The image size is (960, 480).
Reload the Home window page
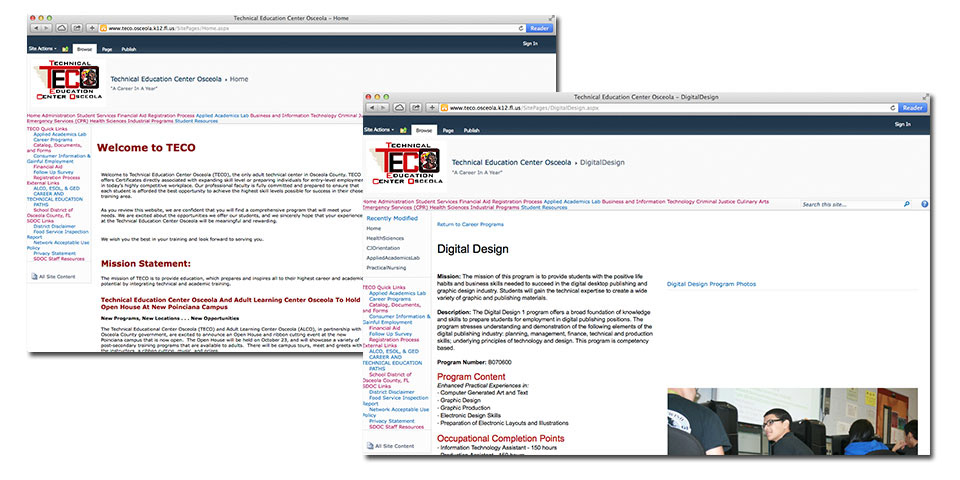tap(521, 28)
